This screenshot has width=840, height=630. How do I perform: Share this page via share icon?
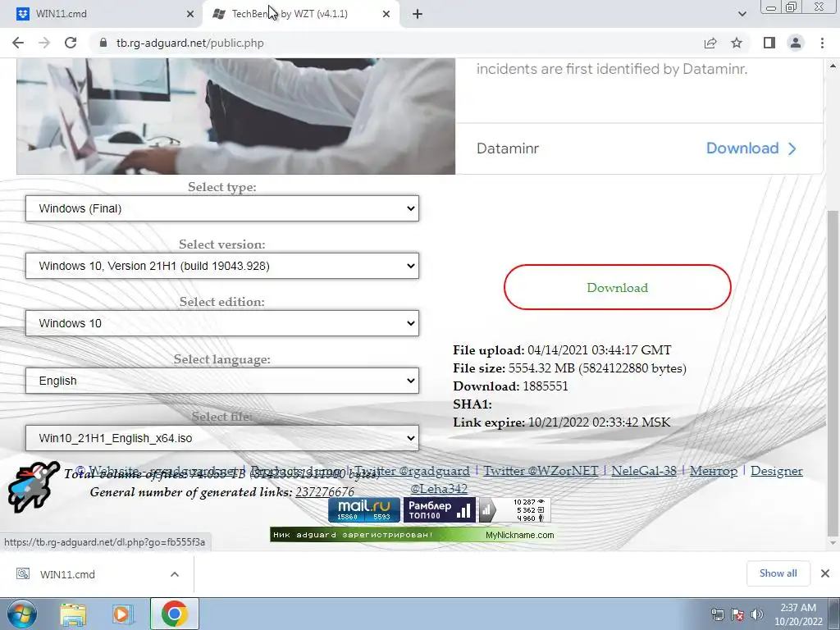click(710, 43)
